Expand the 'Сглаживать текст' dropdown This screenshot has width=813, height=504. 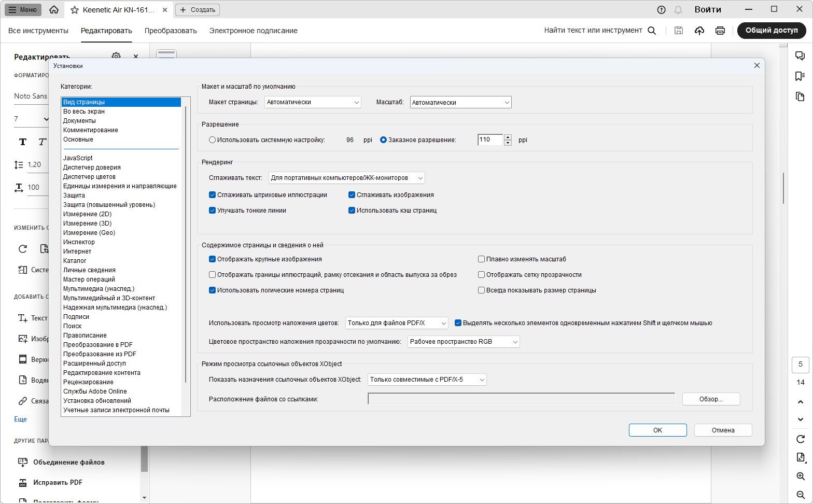pos(346,178)
